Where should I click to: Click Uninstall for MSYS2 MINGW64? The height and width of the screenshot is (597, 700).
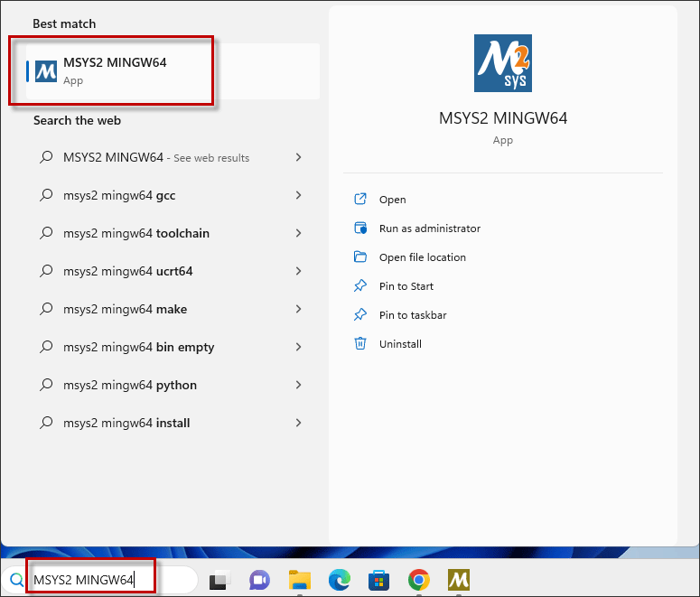coord(400,344)
